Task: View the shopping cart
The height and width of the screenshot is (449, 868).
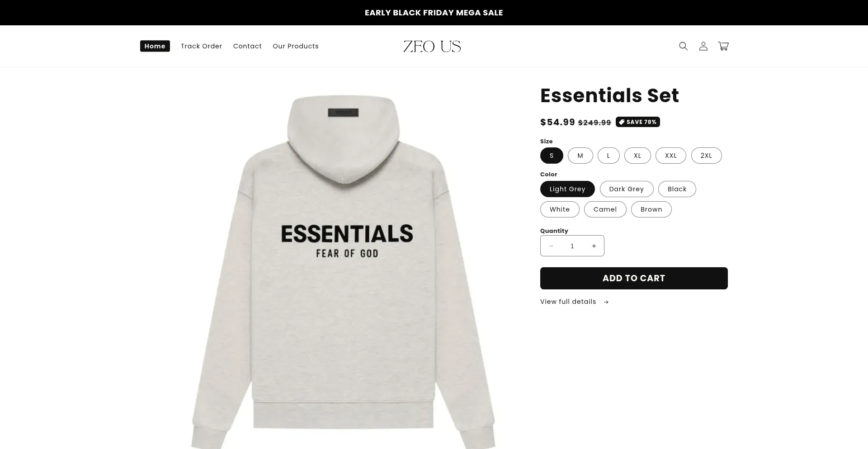Action: pos(723,46)
